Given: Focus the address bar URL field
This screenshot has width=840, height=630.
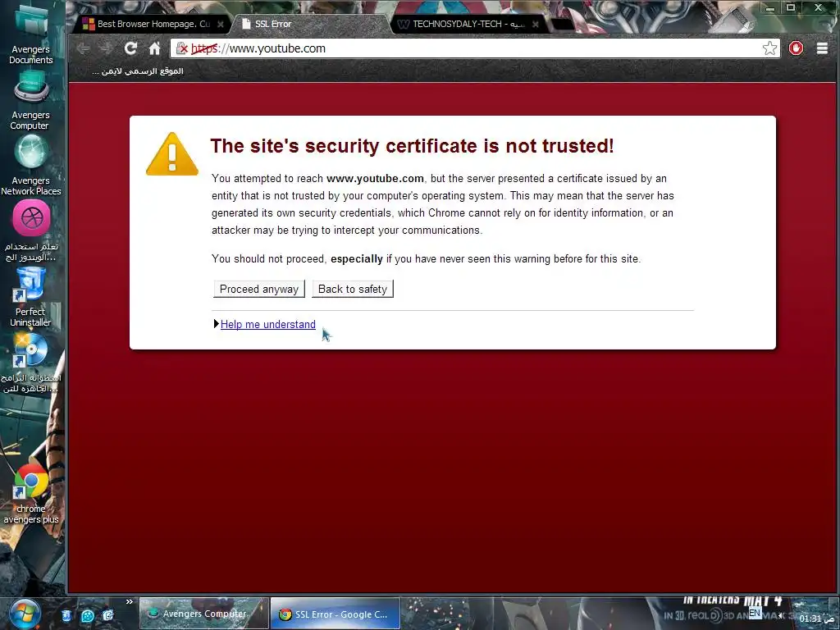Looking at the screenshot, I should (474, 48).
